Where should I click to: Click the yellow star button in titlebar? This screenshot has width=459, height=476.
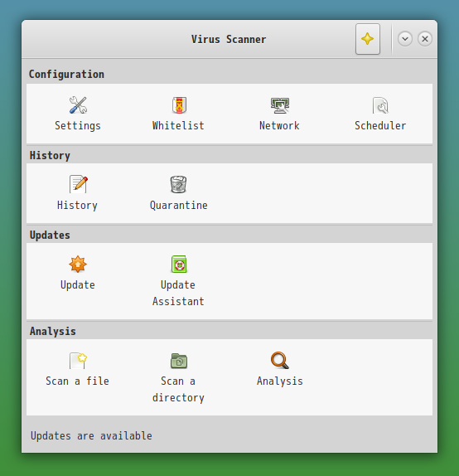coord(368,39)
